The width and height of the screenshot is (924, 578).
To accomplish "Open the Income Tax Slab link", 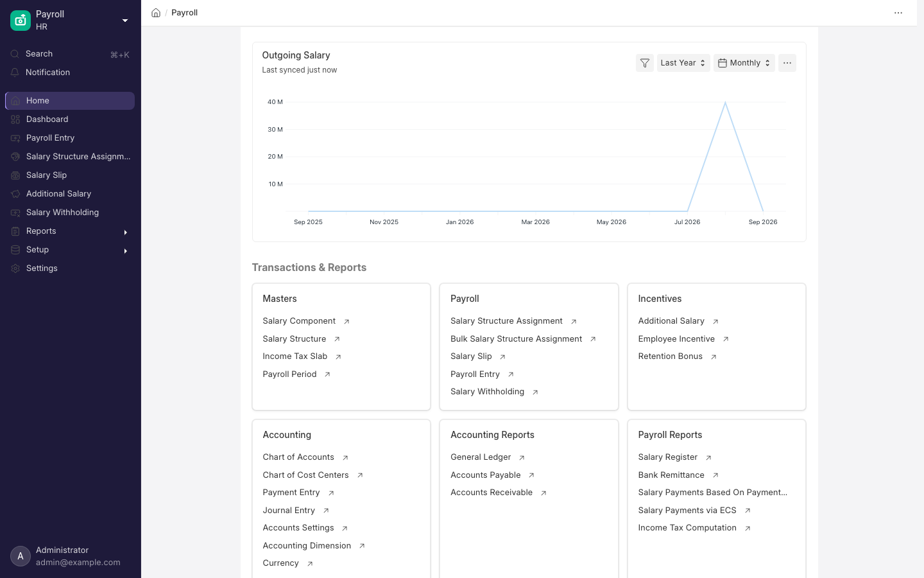I will pyautogui.click(x=295, y=356).
